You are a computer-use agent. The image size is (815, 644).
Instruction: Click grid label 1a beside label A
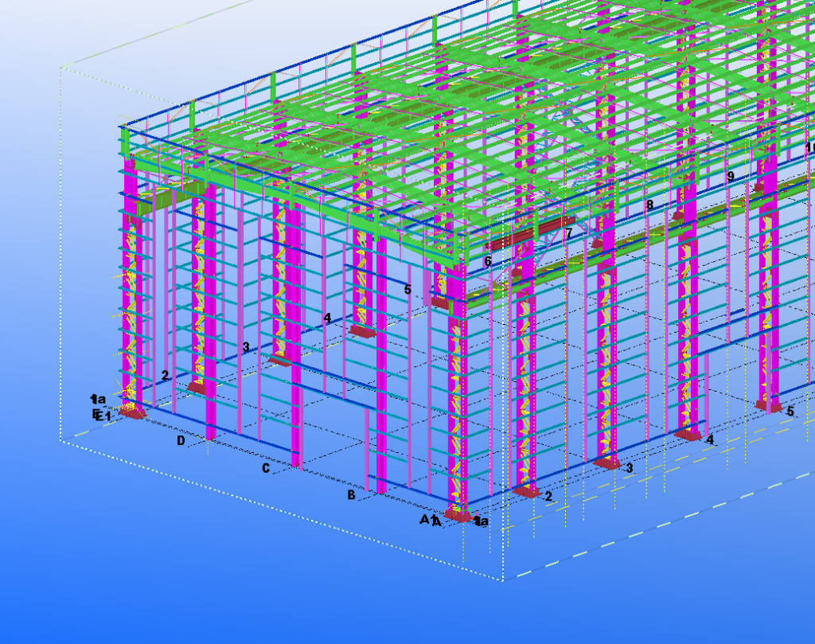482,521
